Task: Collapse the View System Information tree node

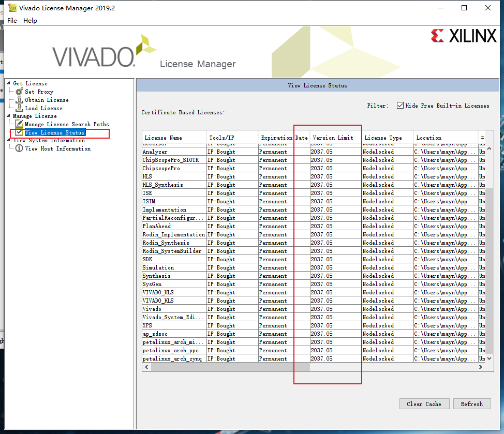Action: pyautogui.click(x=9, y=140)
